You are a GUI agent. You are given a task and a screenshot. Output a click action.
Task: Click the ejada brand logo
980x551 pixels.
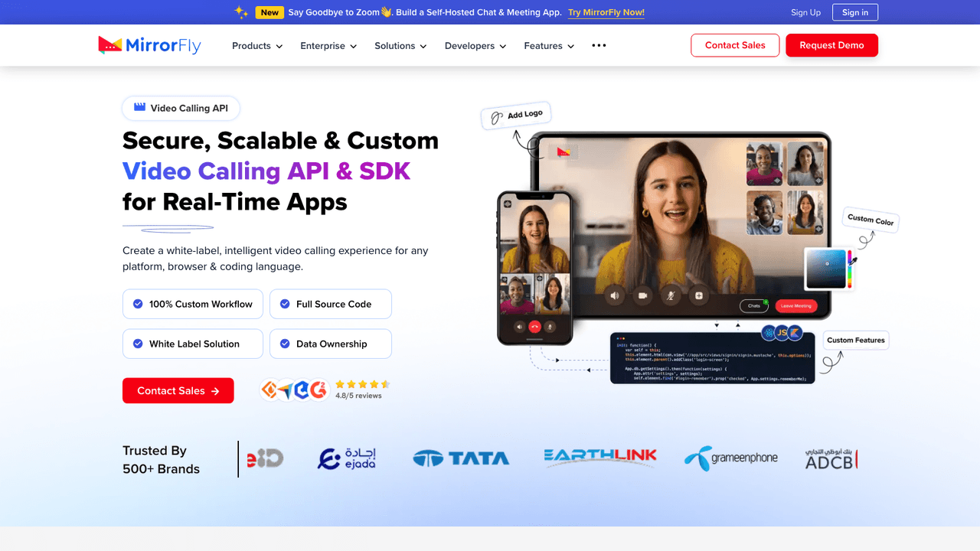(x=347, y=458)
